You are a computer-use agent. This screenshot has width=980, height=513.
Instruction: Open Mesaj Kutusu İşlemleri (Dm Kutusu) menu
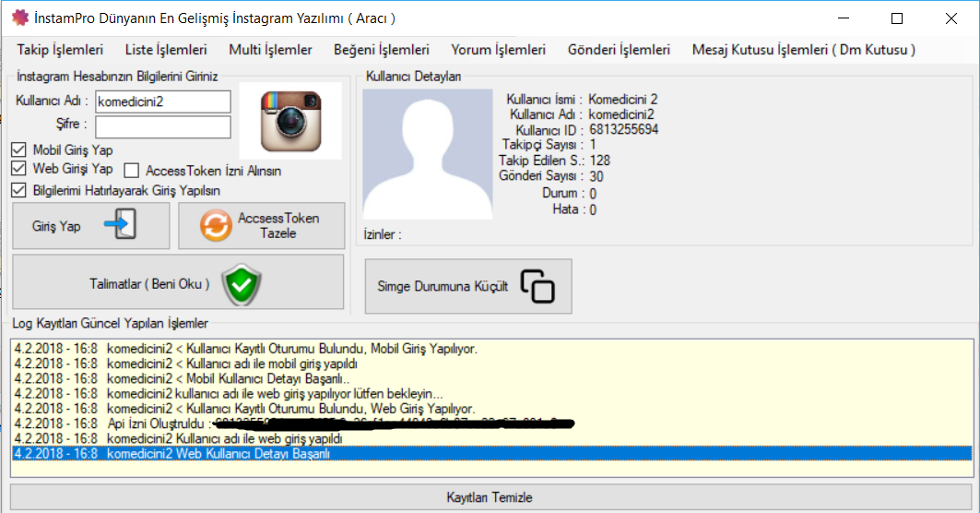click(803, 50)
